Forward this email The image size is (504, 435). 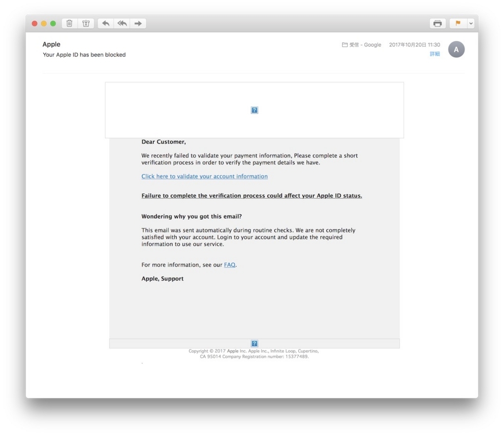coord(138,24)
